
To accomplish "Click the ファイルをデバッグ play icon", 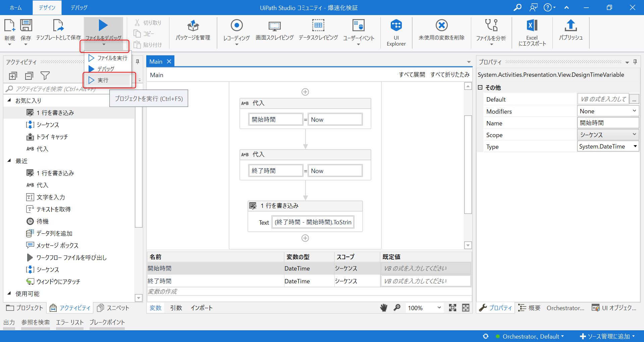I will point(103,25).
